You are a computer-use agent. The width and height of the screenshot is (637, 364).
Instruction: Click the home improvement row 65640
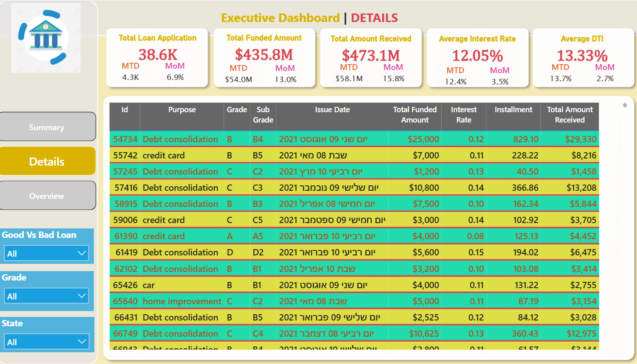point(354,301)
